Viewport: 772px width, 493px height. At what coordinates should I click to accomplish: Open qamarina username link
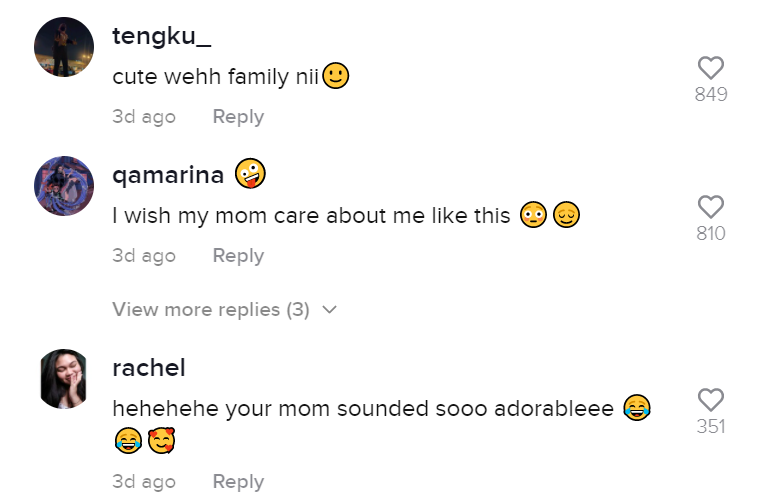[x=167, y=176]
